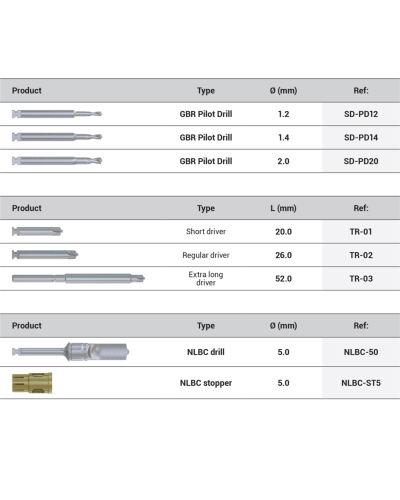Select the NLBC stopper type label
Viewport: 400px width, 500px height.
click(206, 383)
